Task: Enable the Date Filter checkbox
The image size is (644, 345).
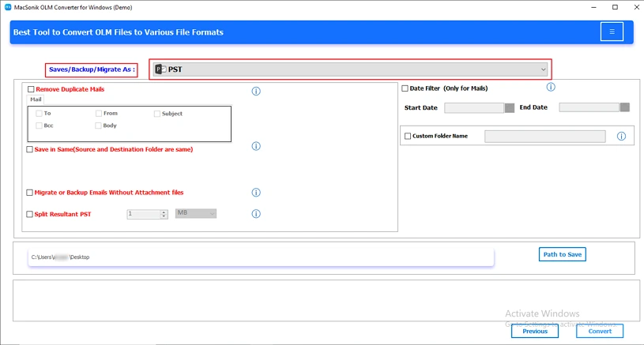Action: (x=405, y=88)
